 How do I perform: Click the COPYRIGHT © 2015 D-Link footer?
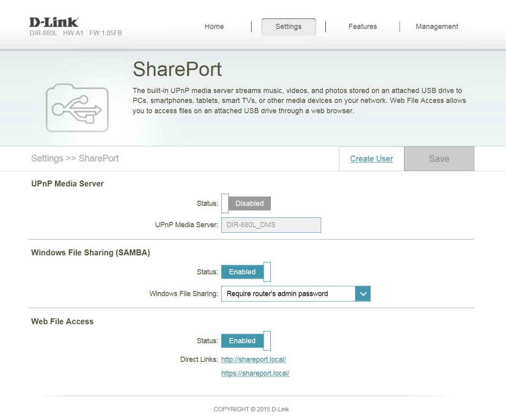251,409
